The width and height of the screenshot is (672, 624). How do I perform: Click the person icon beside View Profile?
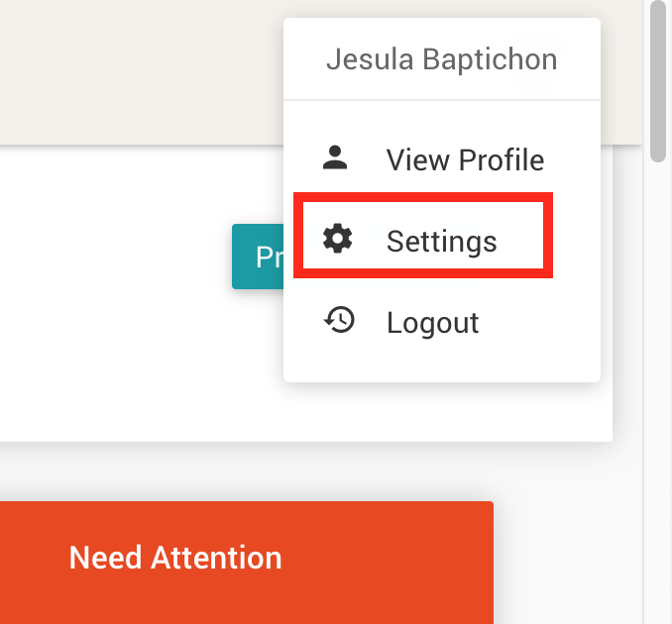click(x=337, y=158)
